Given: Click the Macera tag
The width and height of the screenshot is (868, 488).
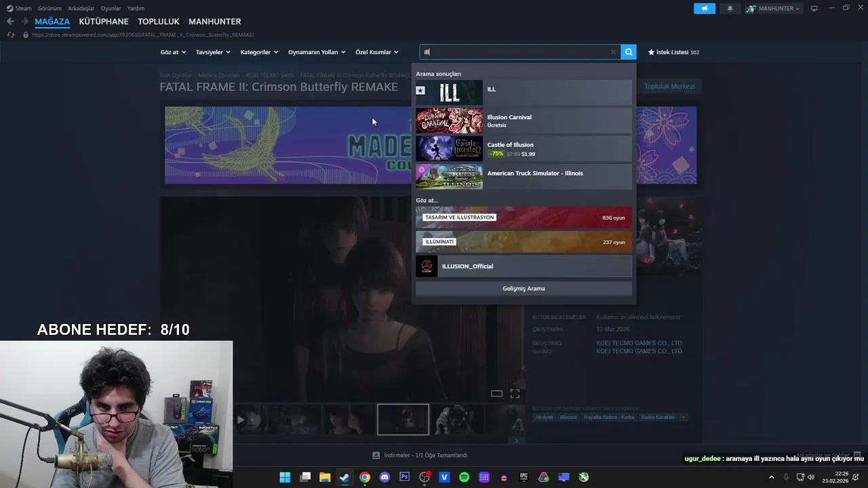Looking at the screenshot, I should pos(568,417).
